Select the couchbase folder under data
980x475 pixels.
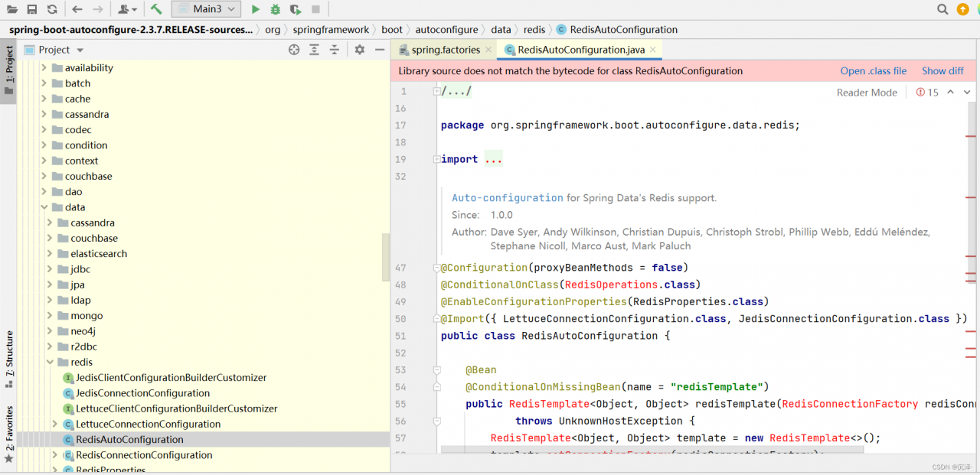(x=94, y=238)
